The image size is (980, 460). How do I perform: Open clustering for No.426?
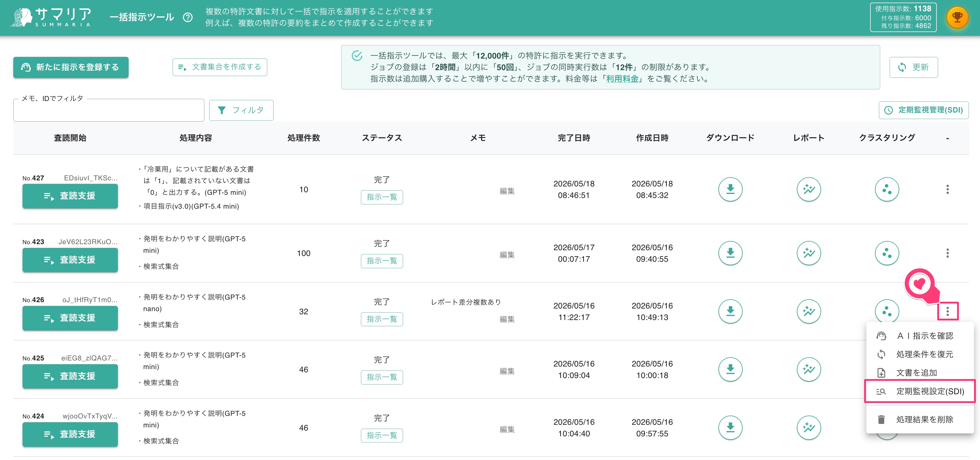[887, 311]
